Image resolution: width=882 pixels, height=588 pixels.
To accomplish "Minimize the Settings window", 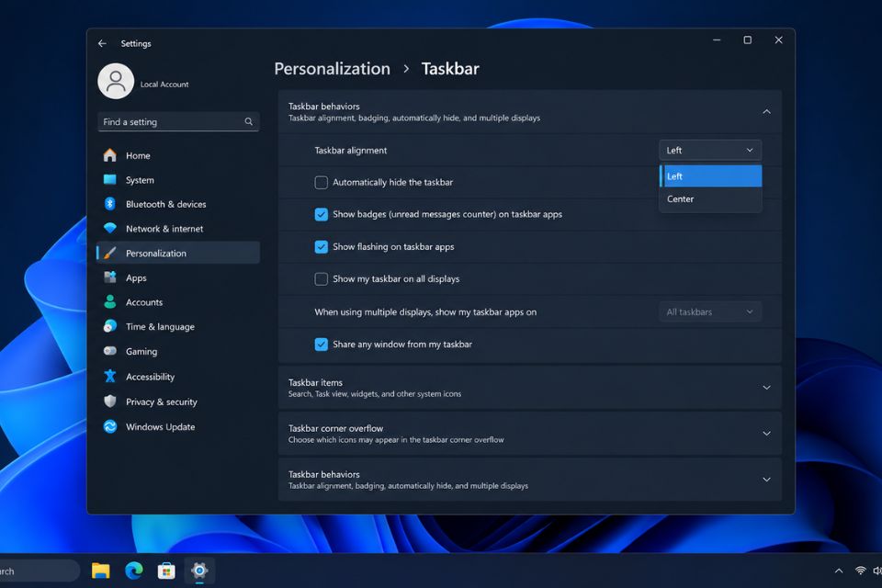I will [717, 40].
